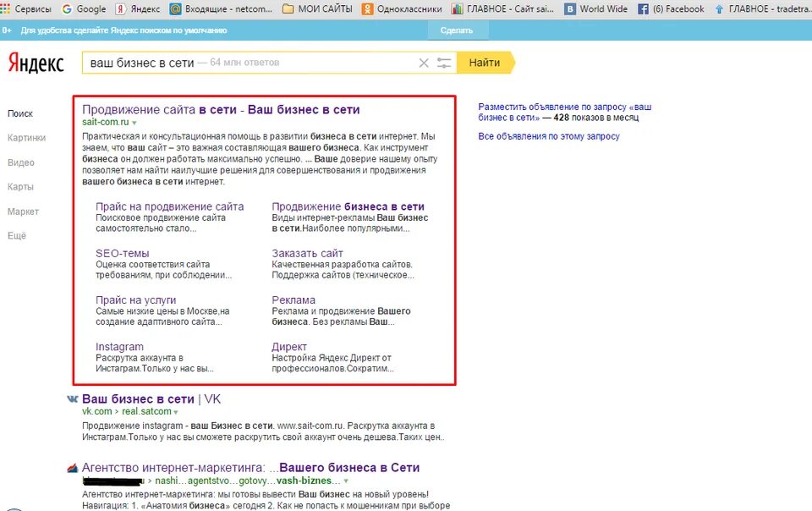Viewport: 812px width, 511px height.
Task: Click the Яндекс logo
Action: point(36,63)
